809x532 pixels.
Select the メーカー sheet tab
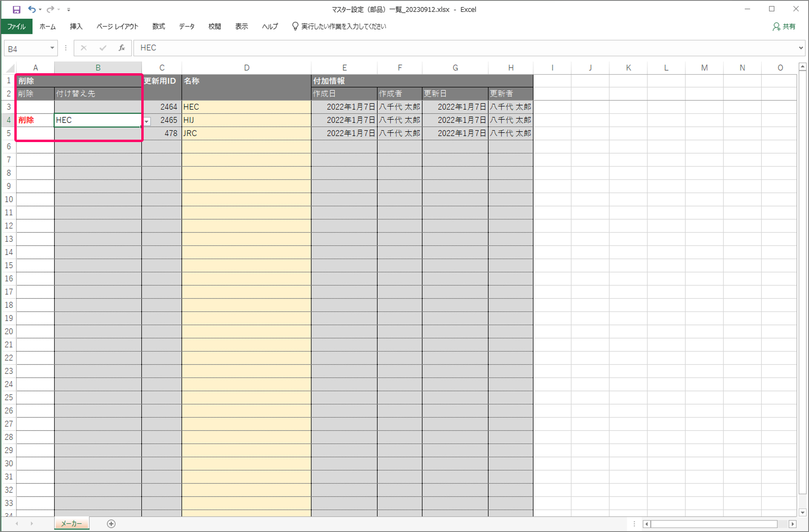(72, 524)
